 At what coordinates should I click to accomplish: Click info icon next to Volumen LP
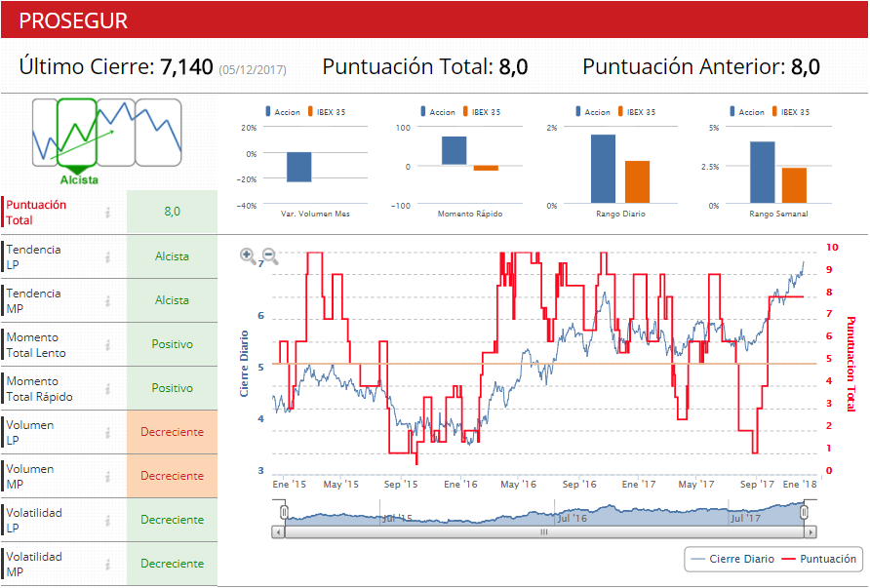pyautogui.click(x=108, y=433)
